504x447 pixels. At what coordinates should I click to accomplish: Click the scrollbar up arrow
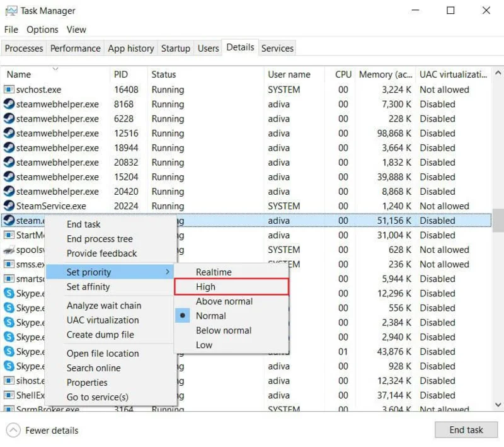[x=498, y=73]
